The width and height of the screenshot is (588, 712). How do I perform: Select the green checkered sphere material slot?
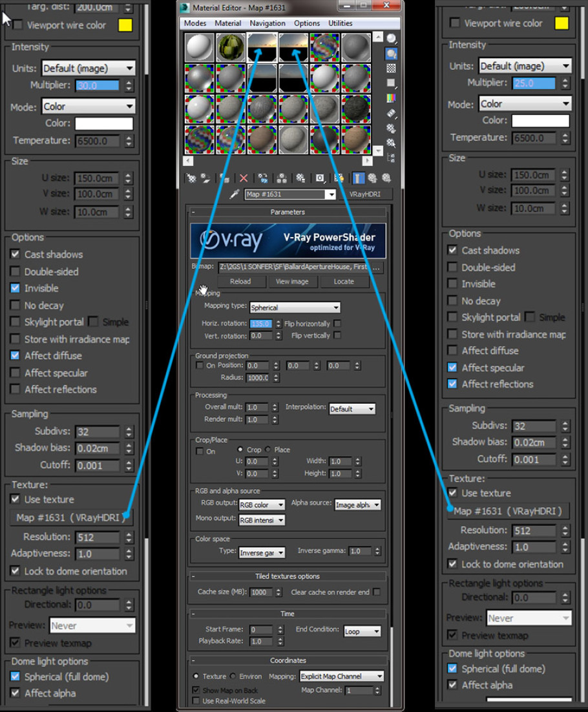coord(231,47)
